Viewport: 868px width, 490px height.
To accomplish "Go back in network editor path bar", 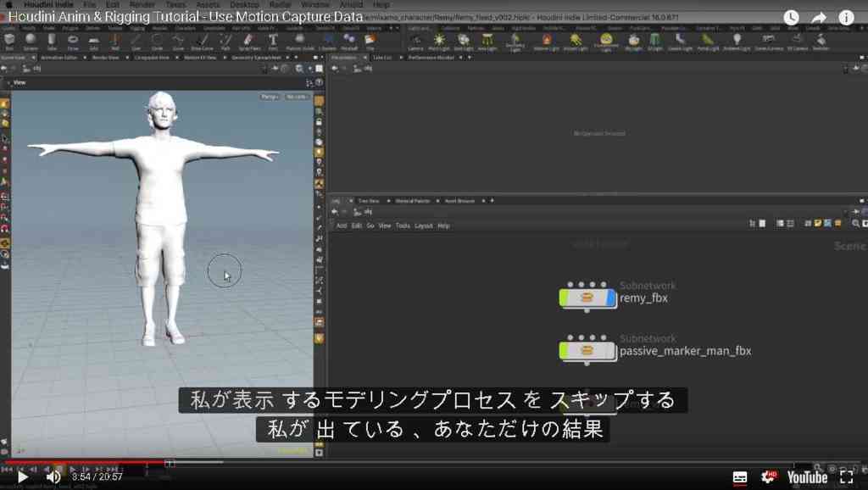I will click(x=334, y=212).
